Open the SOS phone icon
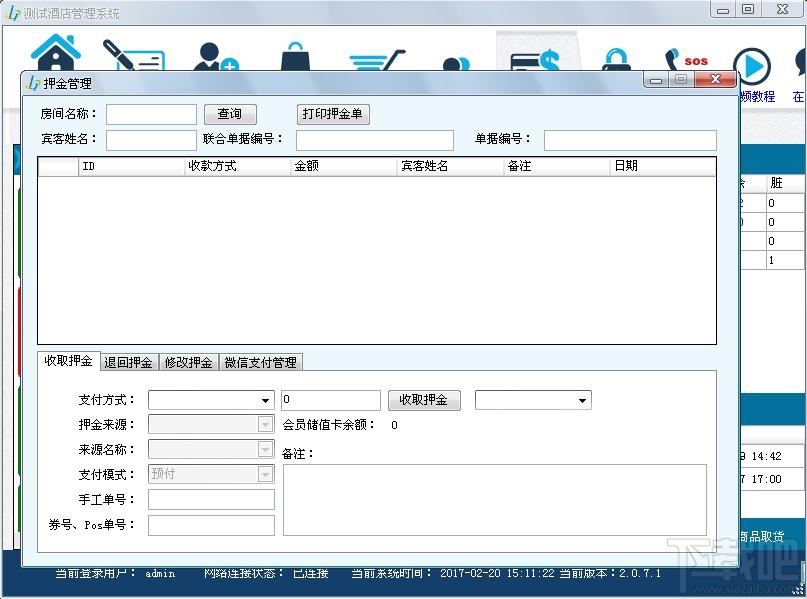The image size is (807, 599). 686,60
